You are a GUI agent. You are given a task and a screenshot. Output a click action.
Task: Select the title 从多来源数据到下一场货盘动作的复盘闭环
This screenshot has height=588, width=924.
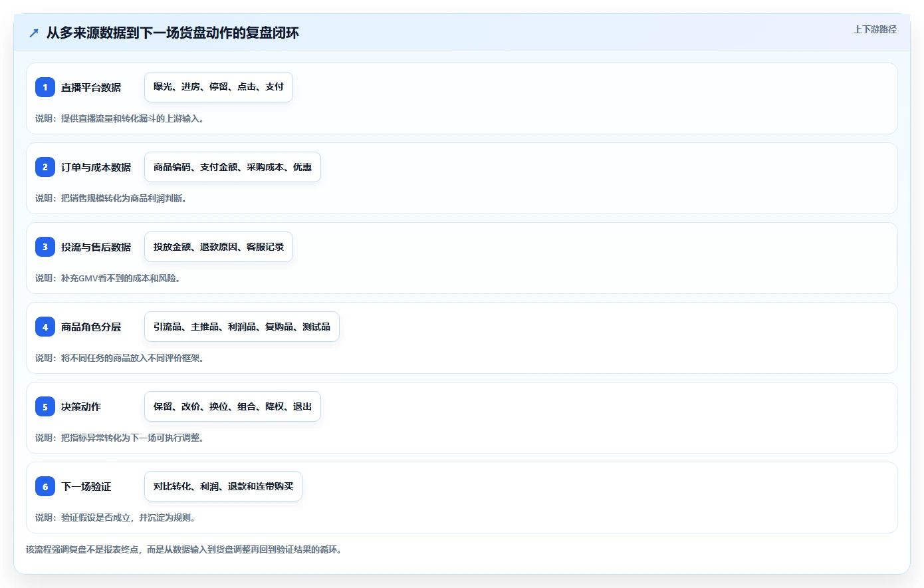pyautogui.click(x=173, y=33)
